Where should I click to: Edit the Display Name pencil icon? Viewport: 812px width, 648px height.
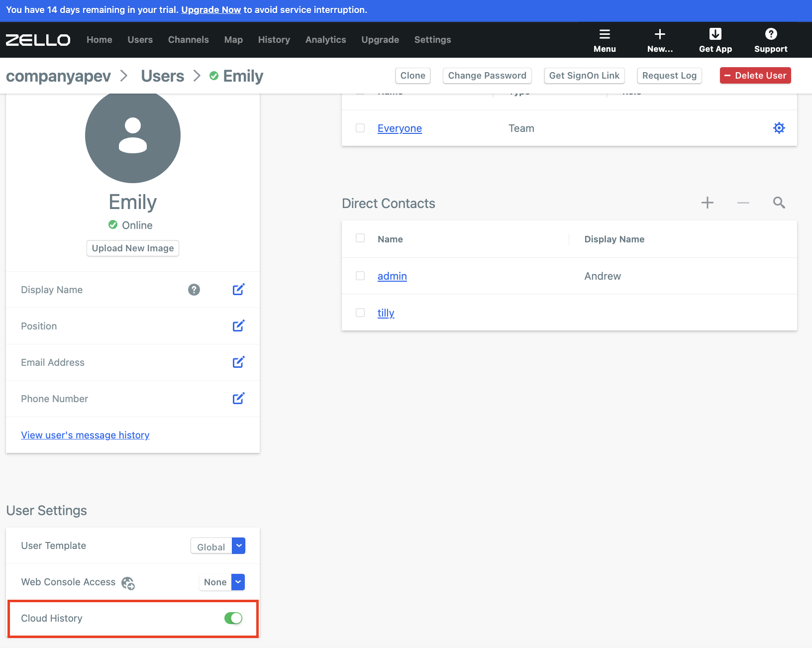point(239,290)
